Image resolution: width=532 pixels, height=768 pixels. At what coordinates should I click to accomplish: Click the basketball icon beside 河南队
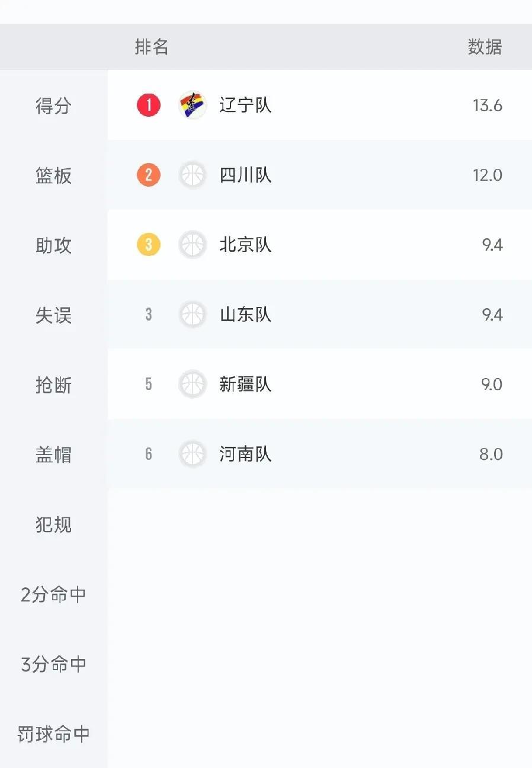coord(193,454)
